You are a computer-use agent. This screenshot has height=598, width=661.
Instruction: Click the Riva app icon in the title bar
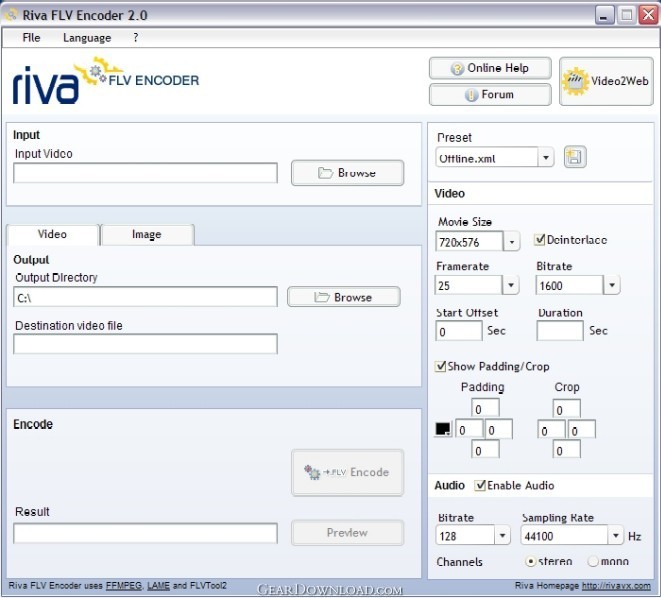click(11, 15)
